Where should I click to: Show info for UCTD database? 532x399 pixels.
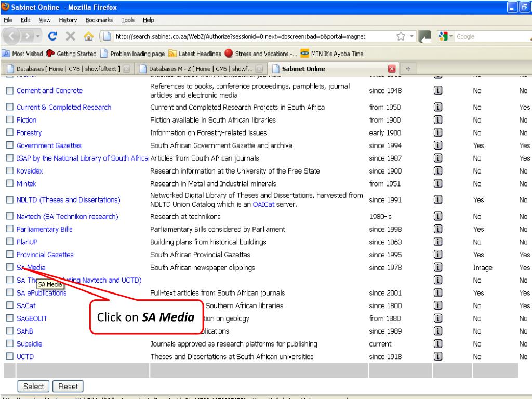(437, 356)
